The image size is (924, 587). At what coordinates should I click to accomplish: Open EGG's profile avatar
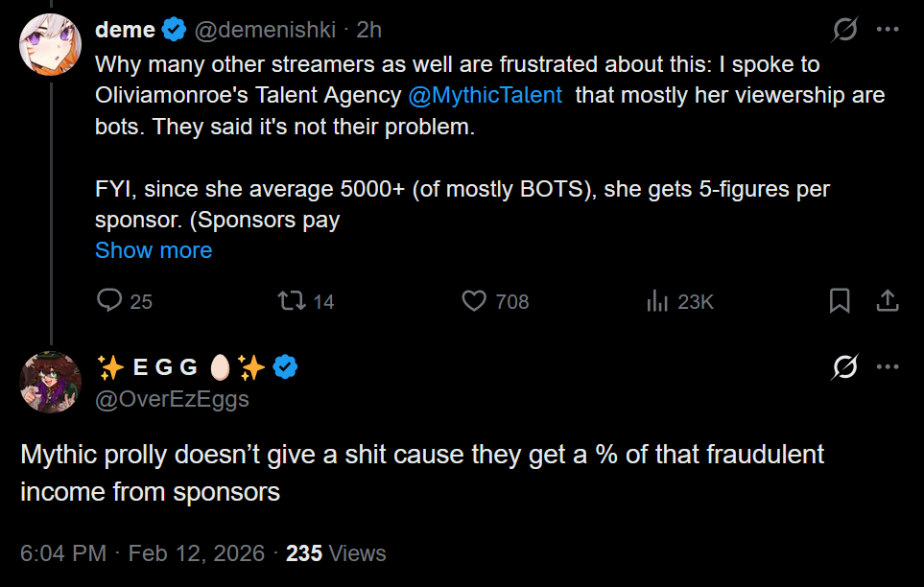tap(50, 382)
